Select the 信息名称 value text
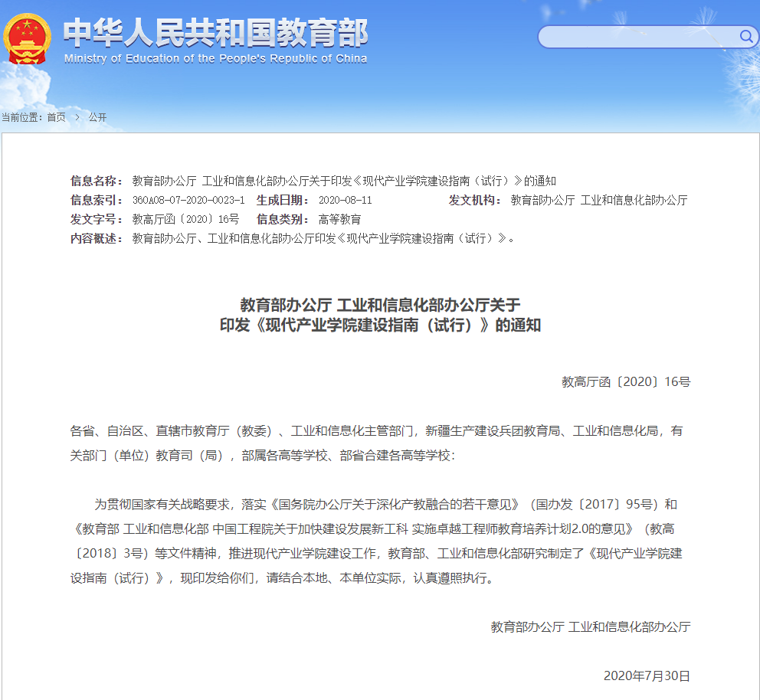Screen dimensions: 760x700 point(344,182)
